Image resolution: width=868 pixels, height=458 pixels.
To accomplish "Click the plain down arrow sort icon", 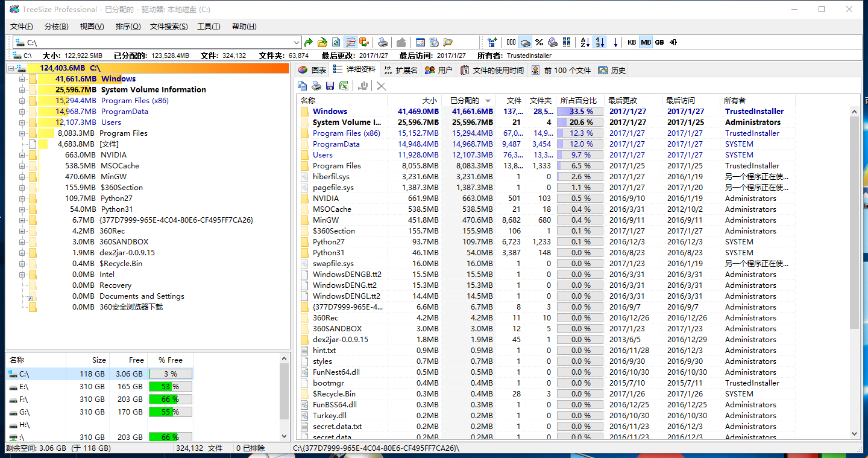I will click(x=615, y=42).
